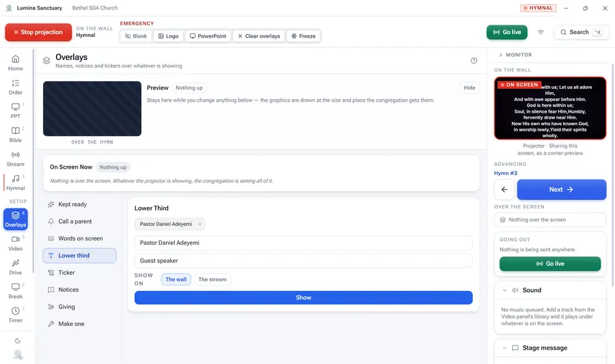The image size is (615, 364).
Task: Click the Lumina Sanctuary app logo
Action: [9, 8]
